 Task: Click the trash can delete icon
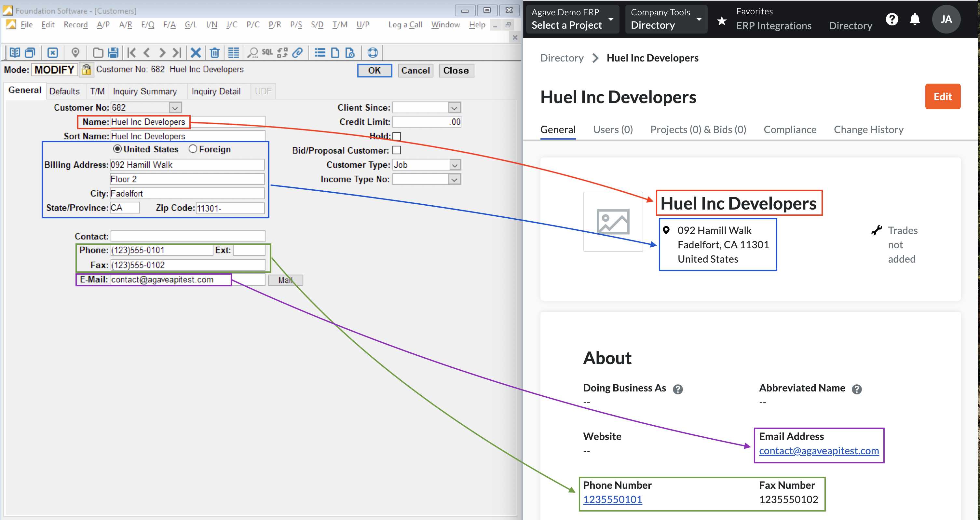214,52
